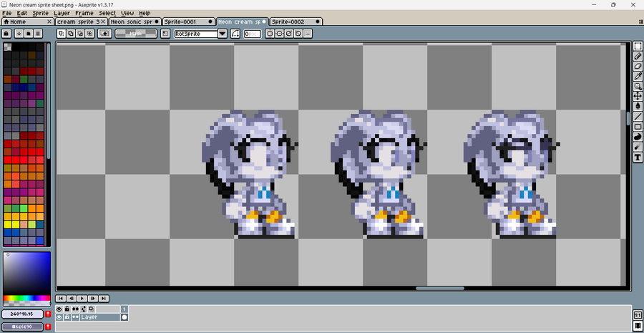
Task: Toggle continuous mode in timeline header
Action: 76,309
